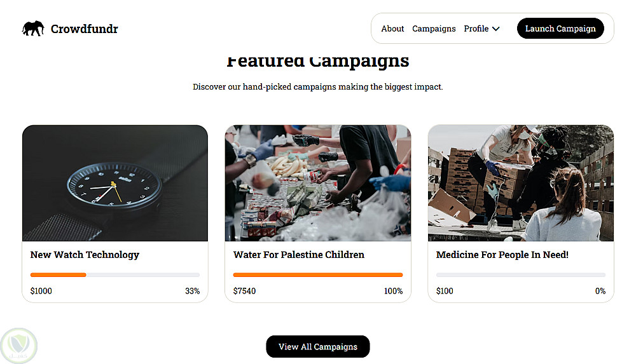The height and width of the screenshot is (364, 636).
Task: Open the watch campaign image
Action: [x=115, y=183]
